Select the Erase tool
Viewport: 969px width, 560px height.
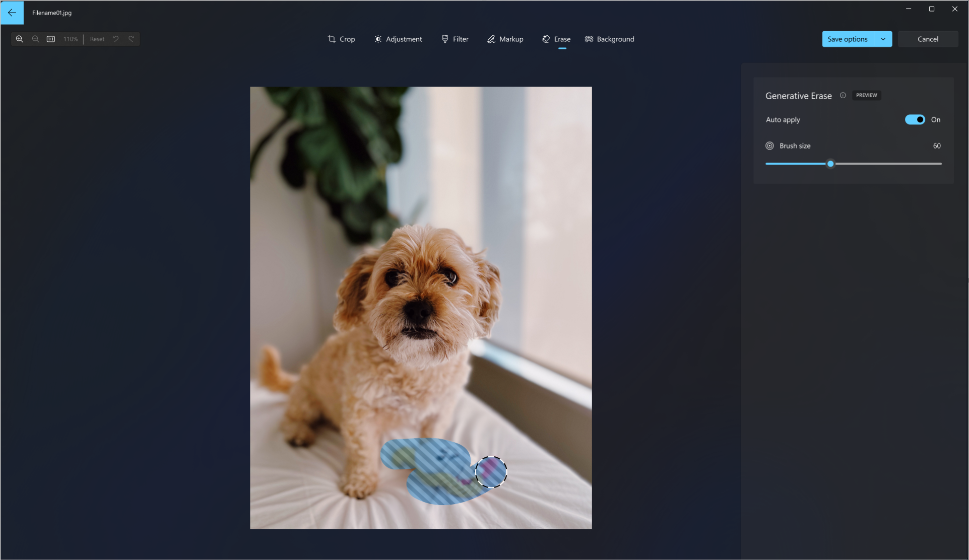pos(556,39)
